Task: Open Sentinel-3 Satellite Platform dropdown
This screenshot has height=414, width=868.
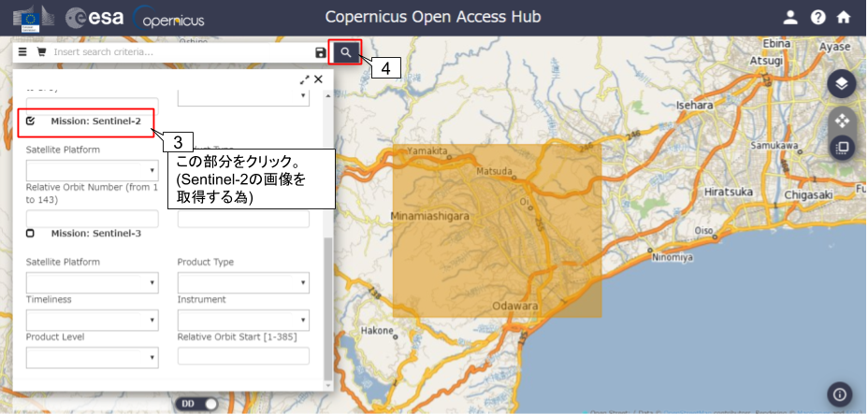Action: point(92,282)
